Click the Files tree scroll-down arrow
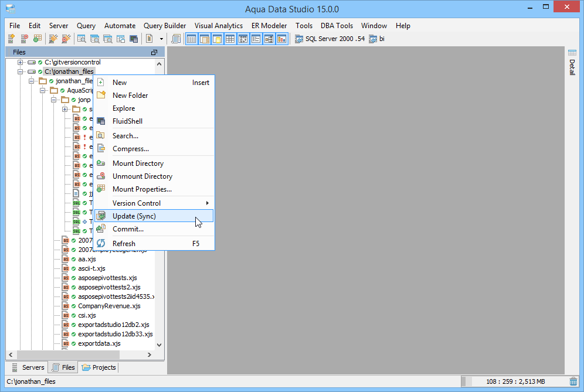The width and height of the screenshot is (584, 392). (x=159, y=345)
